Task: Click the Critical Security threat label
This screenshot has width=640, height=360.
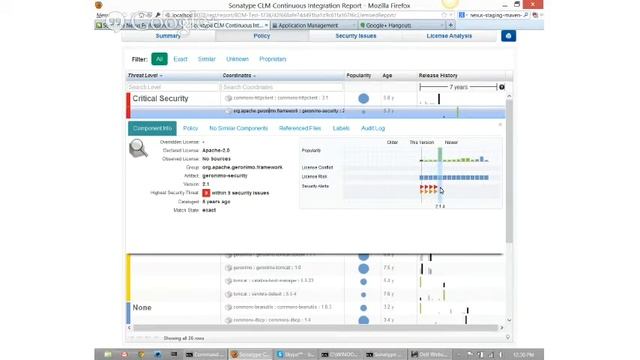Action: (160, 98)
